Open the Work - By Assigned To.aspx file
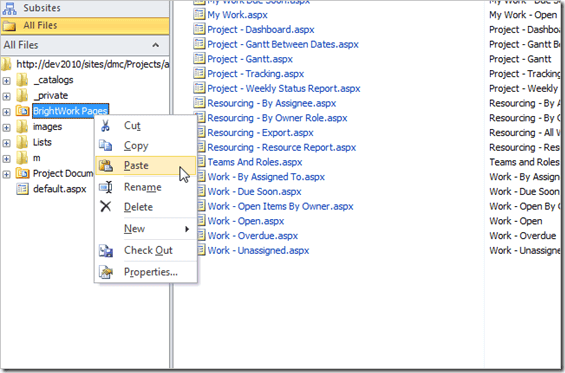The height and width of the screenshot is (373, 565). [x=266, y=177]
